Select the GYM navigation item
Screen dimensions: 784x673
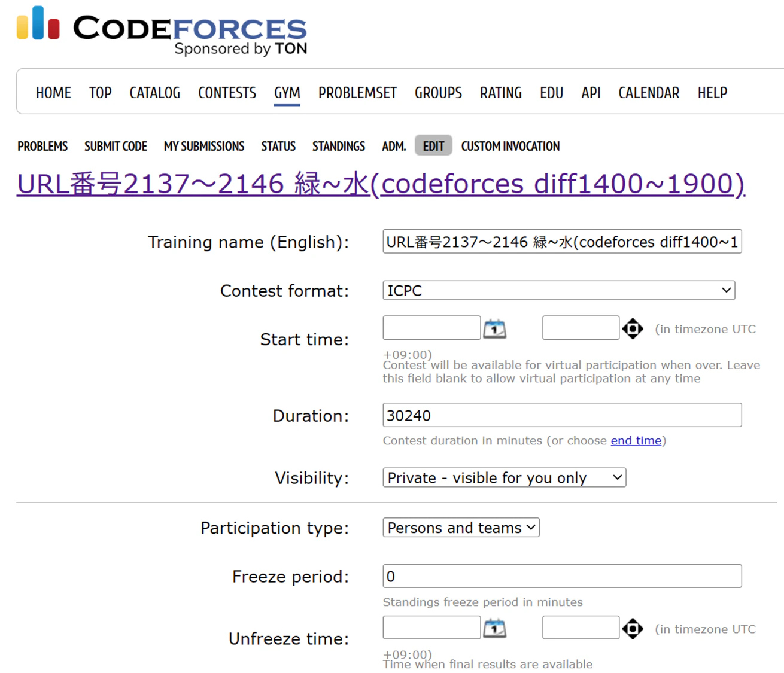[287, 93]
